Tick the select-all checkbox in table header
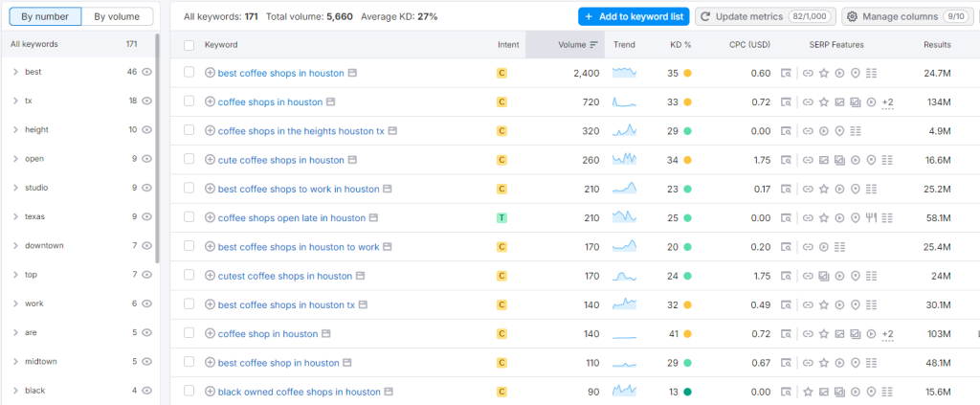The image size is (980, 405). click(189, 45)
